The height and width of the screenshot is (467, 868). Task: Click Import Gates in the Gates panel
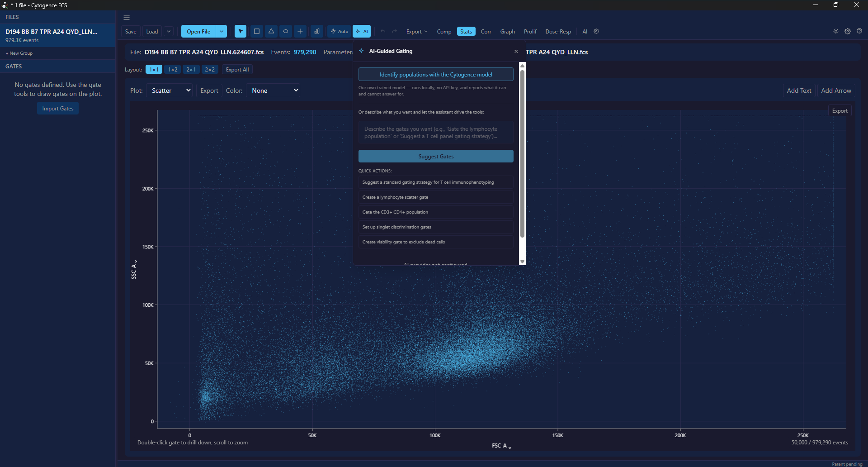coord(58,109)
